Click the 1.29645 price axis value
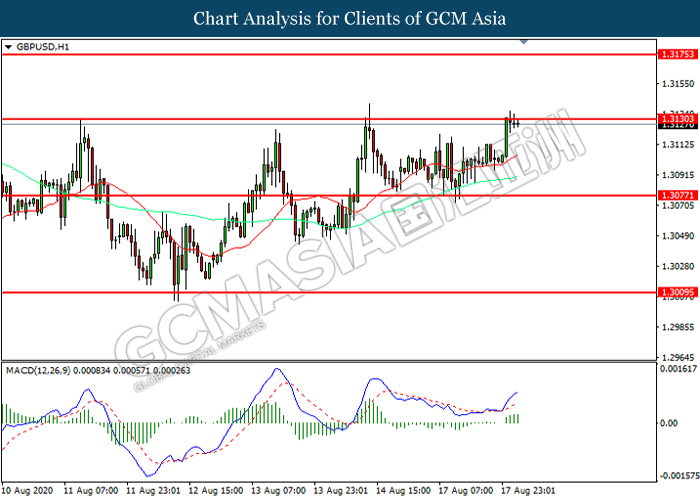Screen dimensions: 700x500 678,358
